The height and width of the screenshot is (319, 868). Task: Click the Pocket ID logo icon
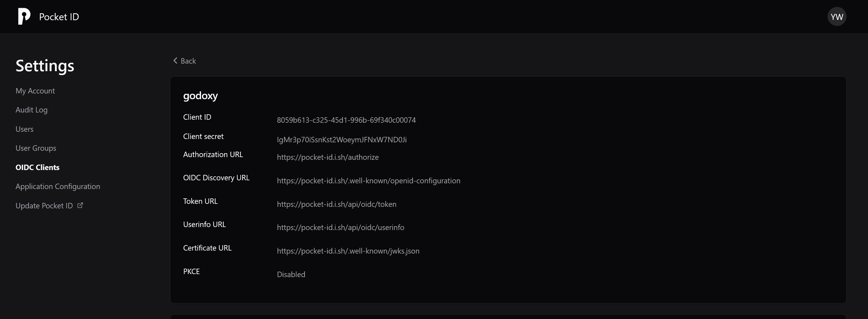tap(24, 16)
